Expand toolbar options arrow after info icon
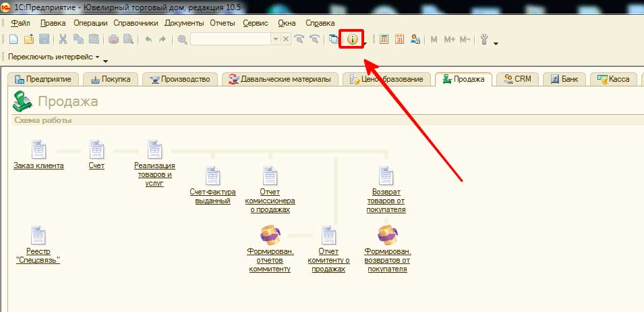 click(x=365, y=44)
